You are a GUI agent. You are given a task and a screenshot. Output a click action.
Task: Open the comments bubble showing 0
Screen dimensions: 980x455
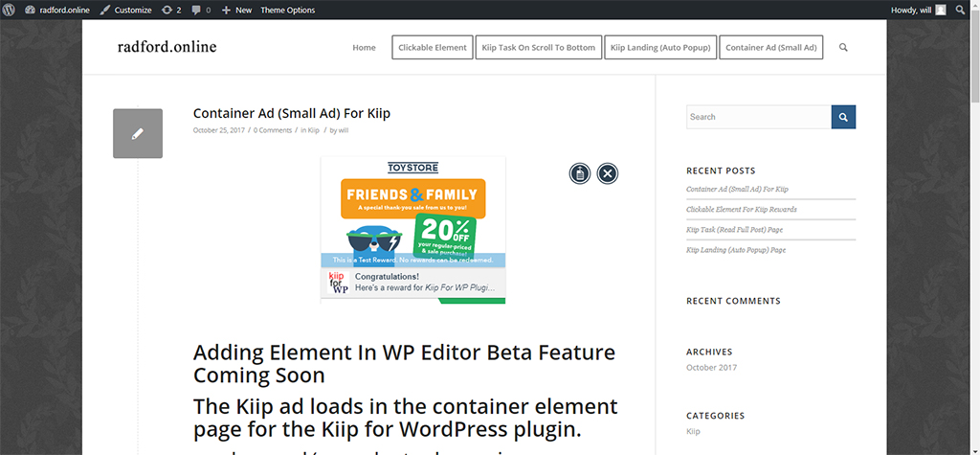tap(201, 10)
